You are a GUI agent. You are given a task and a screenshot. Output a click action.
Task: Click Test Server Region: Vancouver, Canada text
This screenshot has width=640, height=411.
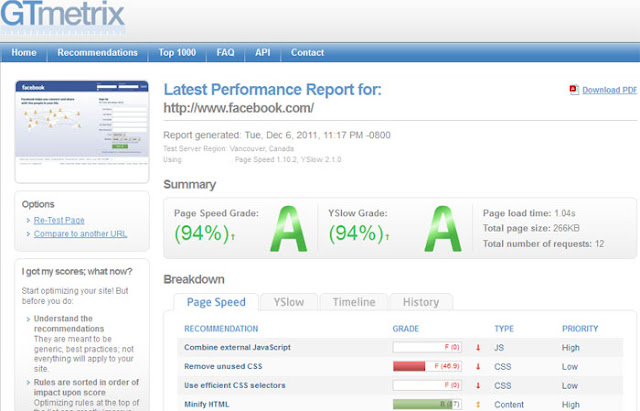(229, 149)
